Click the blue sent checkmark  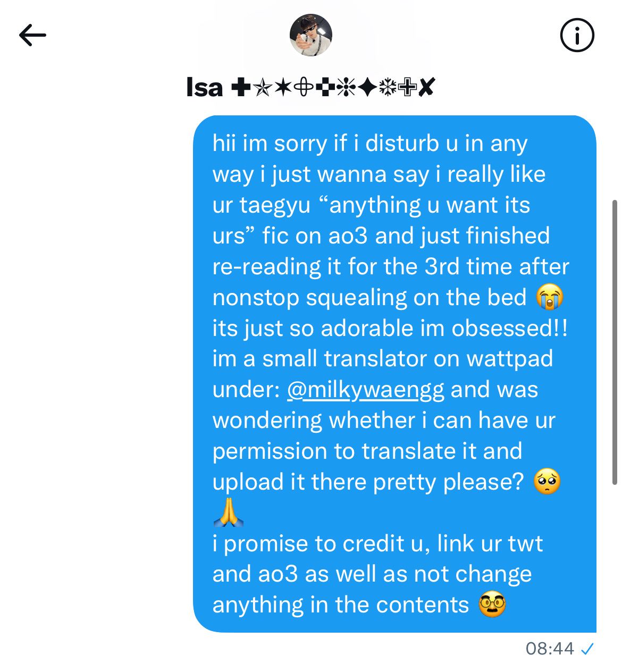(587, 649)
